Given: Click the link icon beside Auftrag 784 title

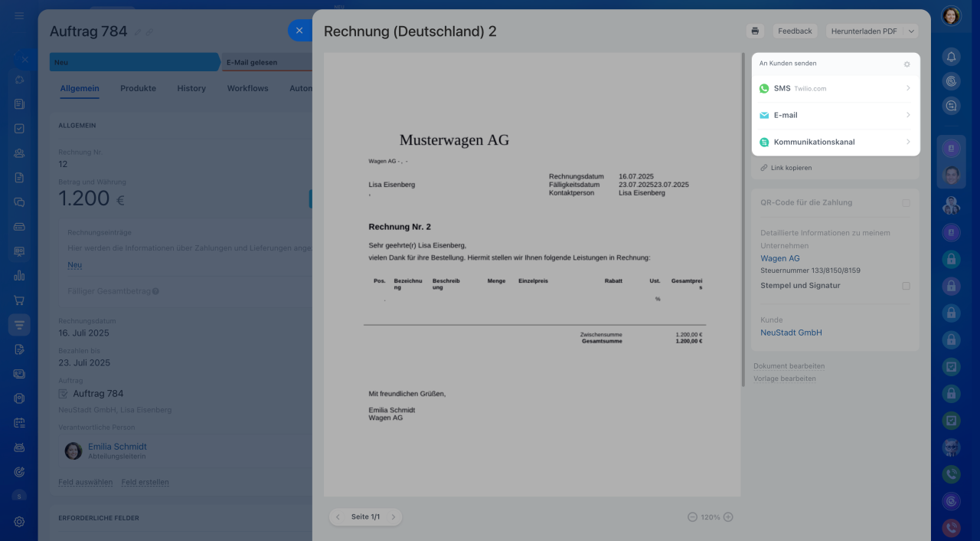Looking at the screenshot, I should pyautogui.click(x=149, y=32).
